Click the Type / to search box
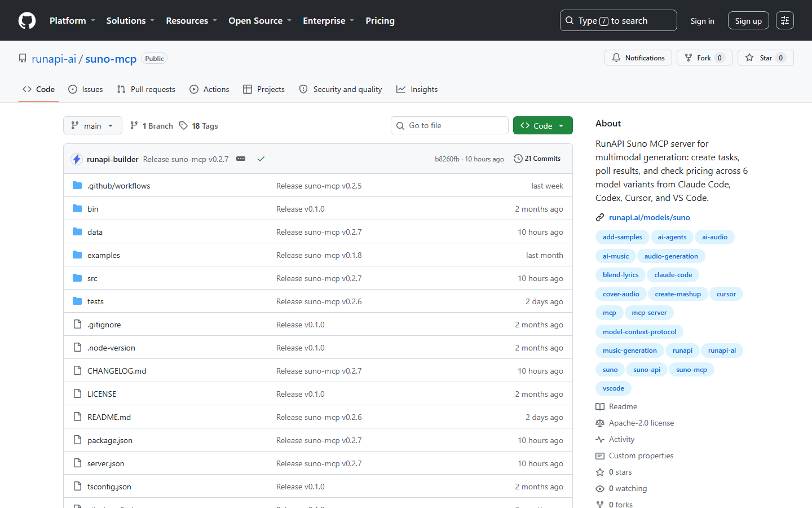Viewport: 812px width, 508px height. coord(618,20)
